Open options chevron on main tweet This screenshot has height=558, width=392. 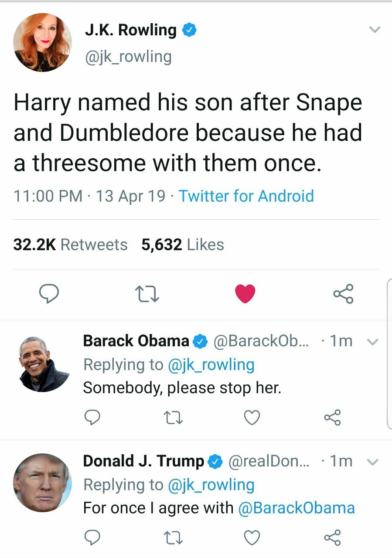point(375,30)
